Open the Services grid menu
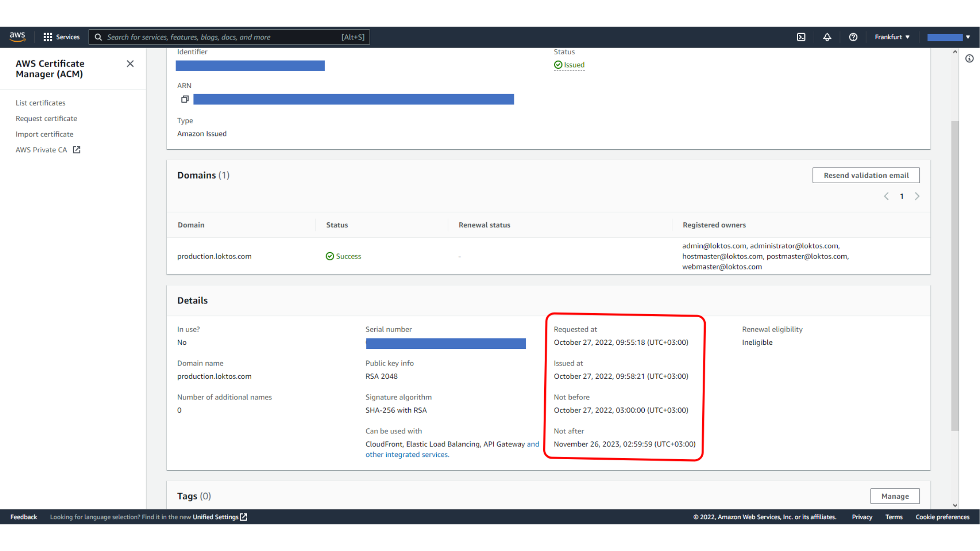The height and width of the screenshot is (551, 980). tap(61, 37)
